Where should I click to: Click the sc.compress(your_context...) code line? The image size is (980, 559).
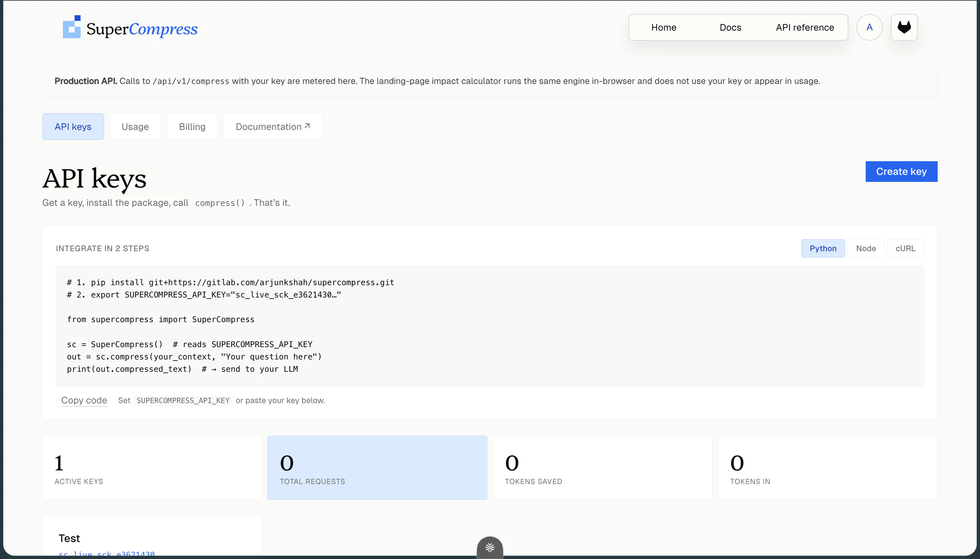tap(194, 357)
